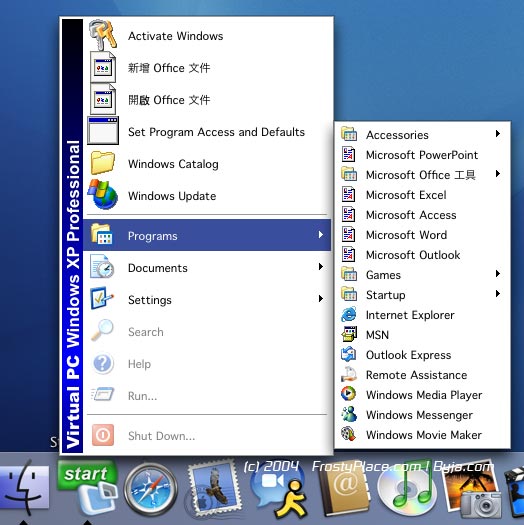Open the Accessories folder entry

(x=422, y=135)
